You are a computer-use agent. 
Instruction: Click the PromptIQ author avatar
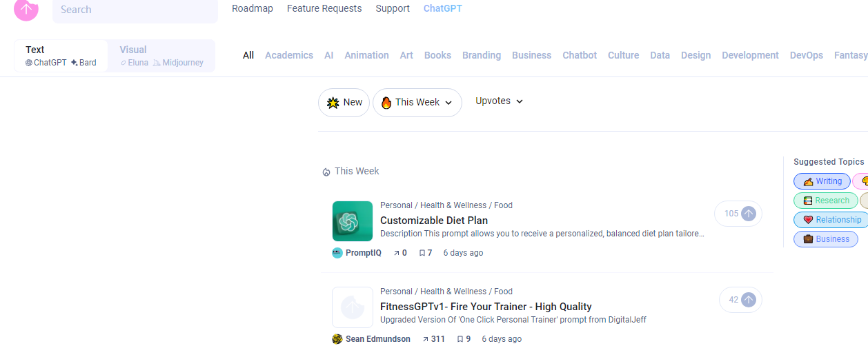coord(337,253)
